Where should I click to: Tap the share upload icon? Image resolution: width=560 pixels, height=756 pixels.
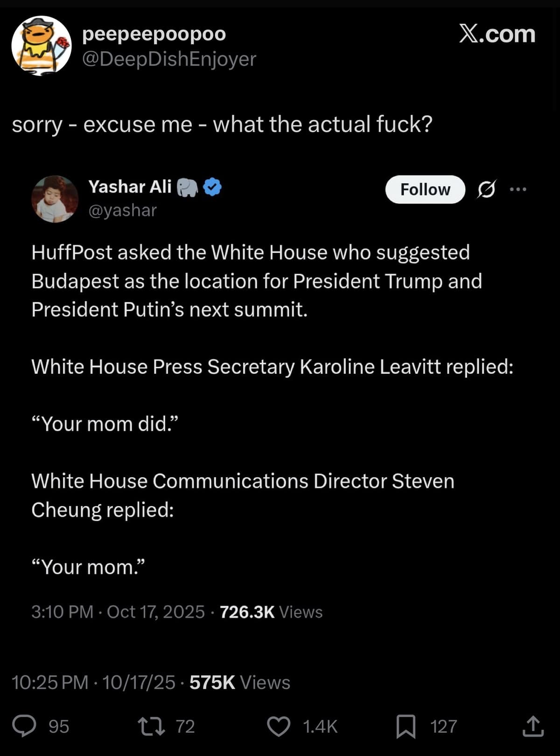[x=532, y=726]
